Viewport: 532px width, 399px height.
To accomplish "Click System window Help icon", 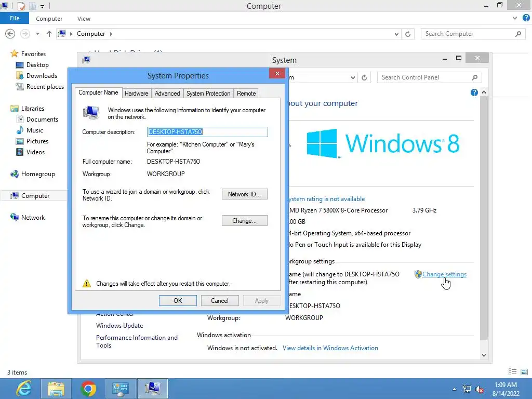I will (474, 92).
